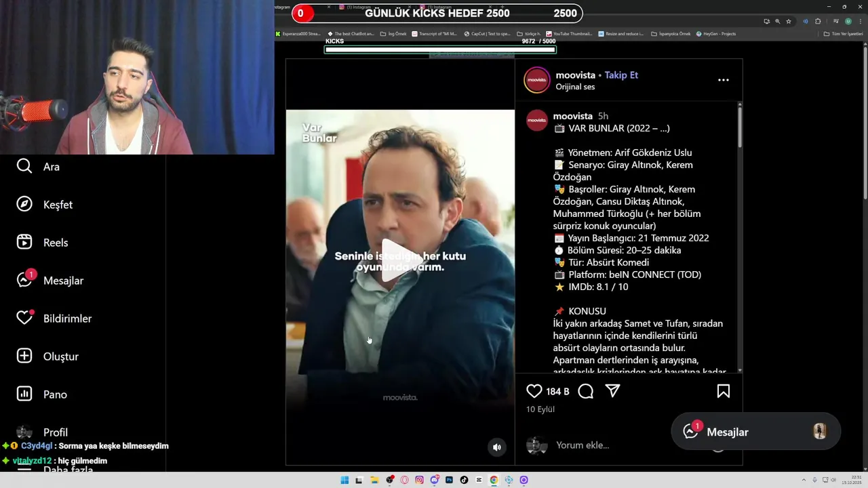Open Instagram app in the taskbar
The image size is (868, 488).
(x=419, y=480)
